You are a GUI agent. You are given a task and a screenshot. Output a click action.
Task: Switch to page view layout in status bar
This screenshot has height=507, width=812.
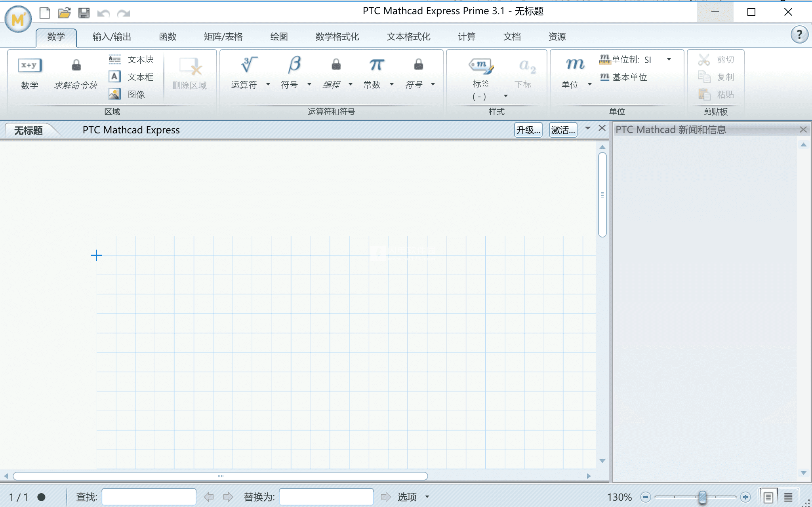[768, 497]
